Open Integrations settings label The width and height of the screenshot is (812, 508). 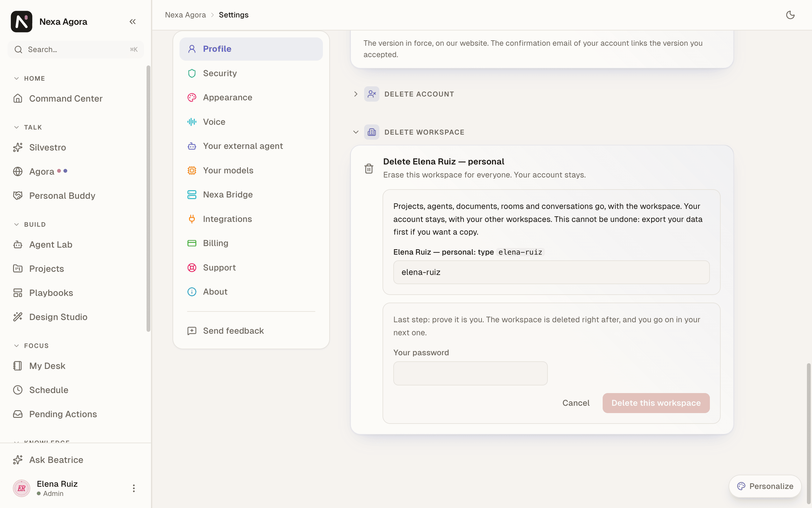227,219
